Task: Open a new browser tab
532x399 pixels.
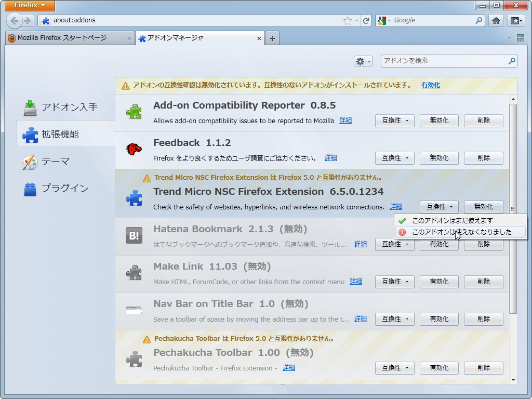Action: point(272,37)
